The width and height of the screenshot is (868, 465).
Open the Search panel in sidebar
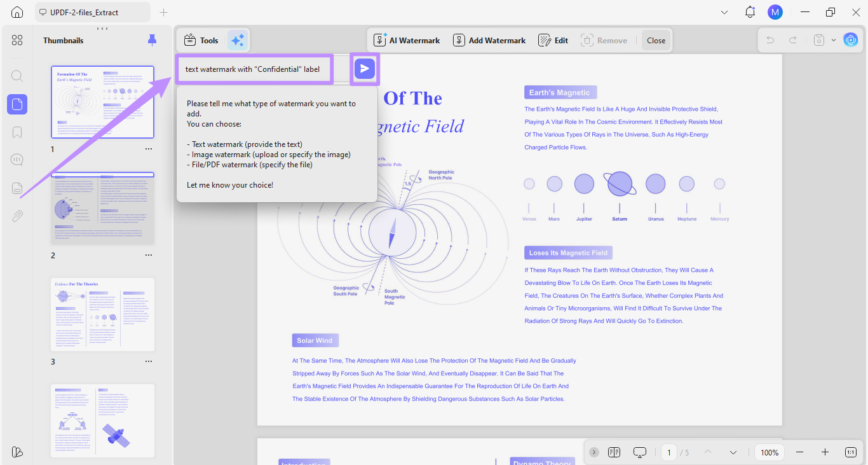17,76
